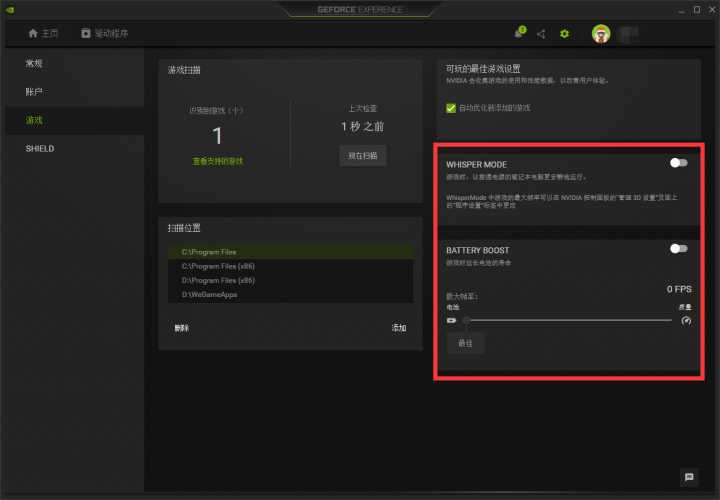This screenshot has width=720, height=500.
Task: Minimize the GeForce Experience window
Action: tap(681, 11)
